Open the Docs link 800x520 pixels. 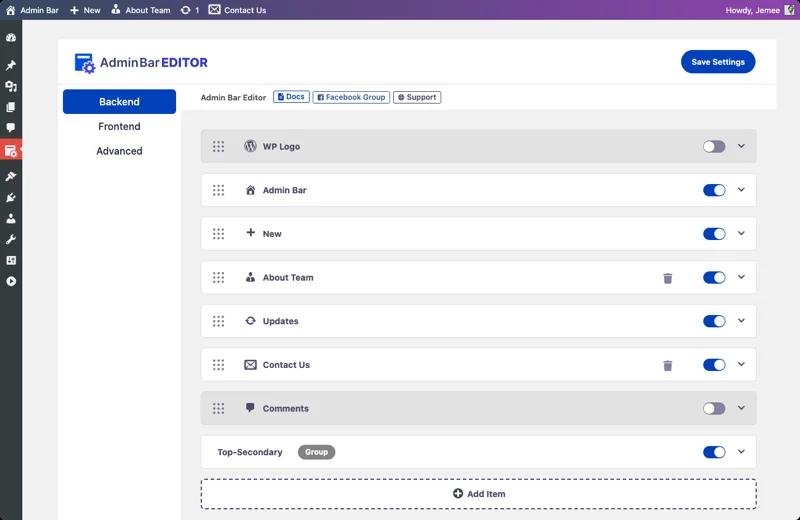tap(291, 97)
